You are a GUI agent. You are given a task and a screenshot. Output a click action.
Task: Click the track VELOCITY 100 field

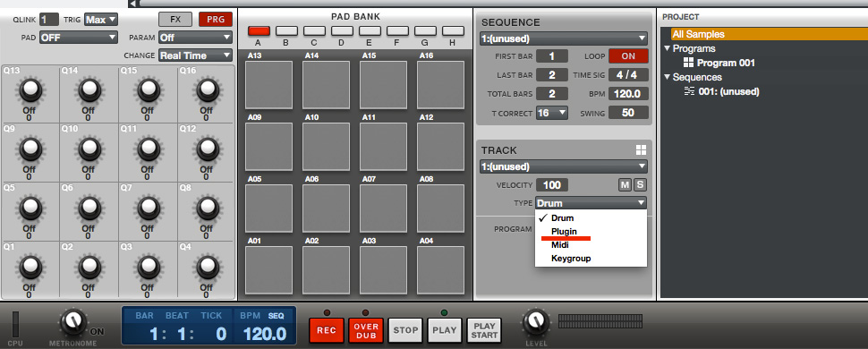coord(551,185)
